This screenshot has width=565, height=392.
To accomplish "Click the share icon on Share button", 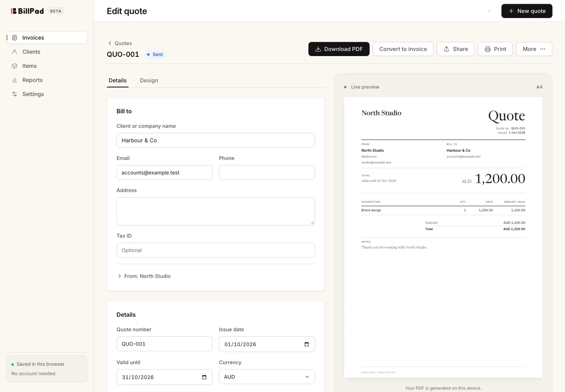I will pos(447,49).
